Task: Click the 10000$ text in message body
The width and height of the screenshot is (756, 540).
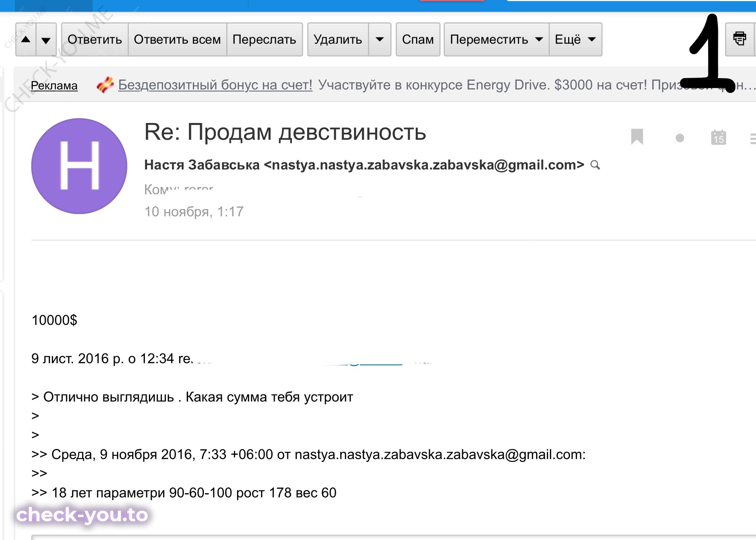Action: [x=54, y=320]
